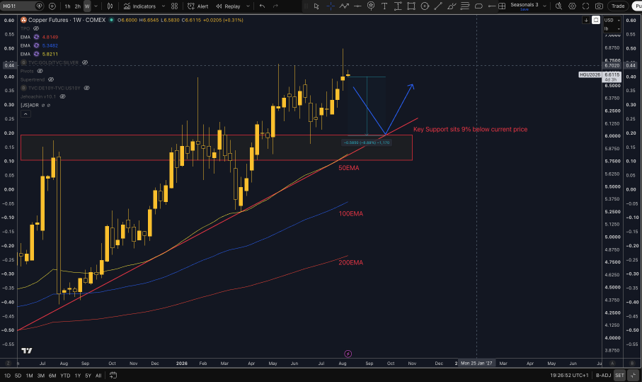Open the candlestick chart style menu
642x382 pixels.
point(110,6)
